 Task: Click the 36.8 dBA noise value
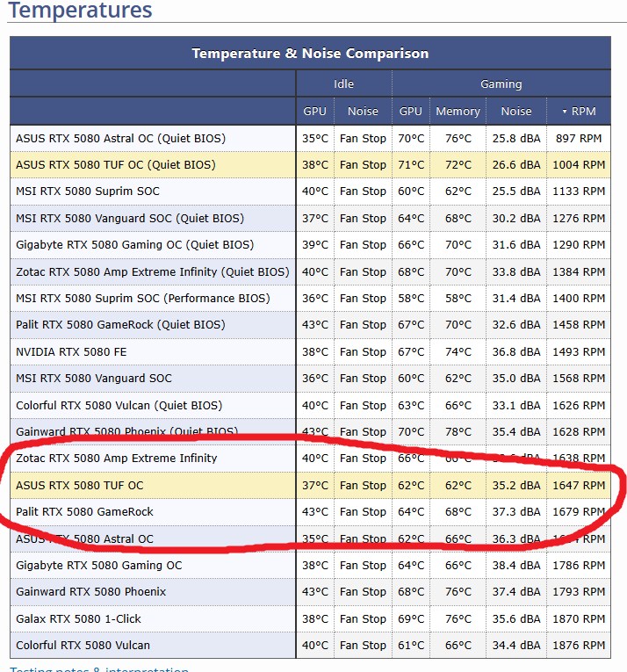click(516, 352)
